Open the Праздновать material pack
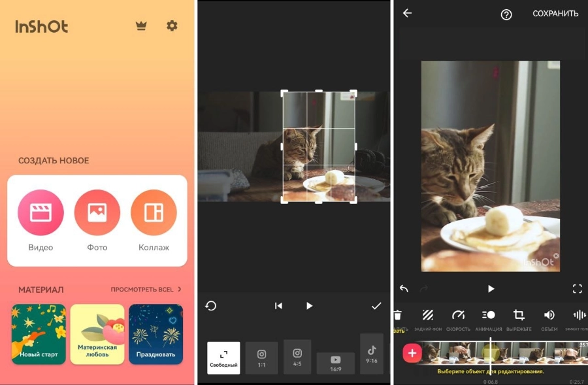 point(155,334)
